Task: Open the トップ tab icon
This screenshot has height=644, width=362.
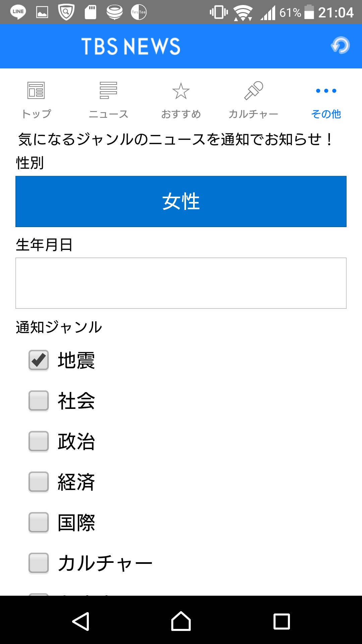Action: click(36, 91)
